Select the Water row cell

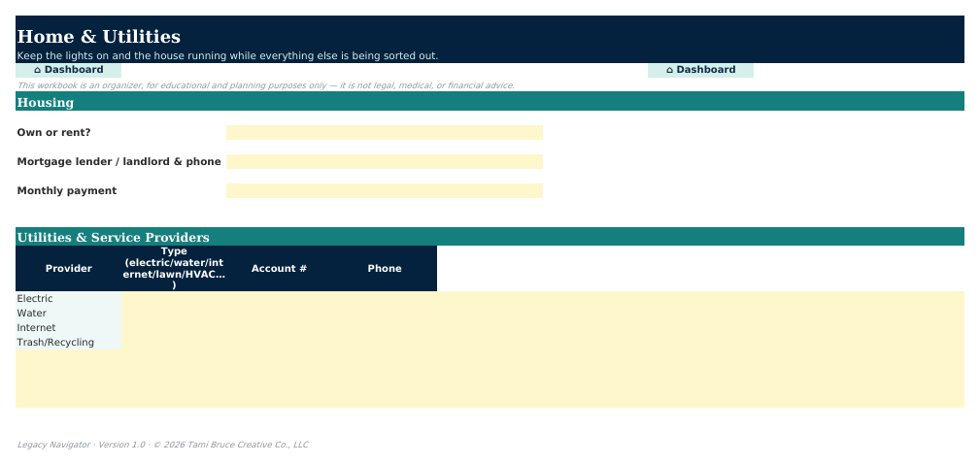point(68,314)
